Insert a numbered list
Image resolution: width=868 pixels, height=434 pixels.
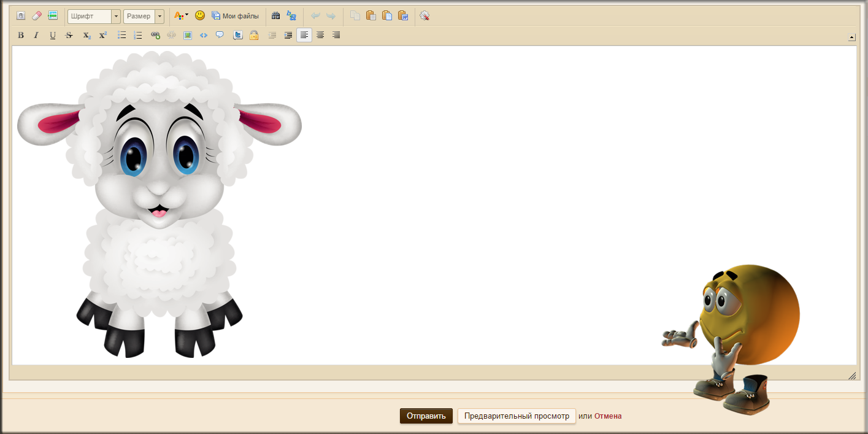click(x=138, y=36)
